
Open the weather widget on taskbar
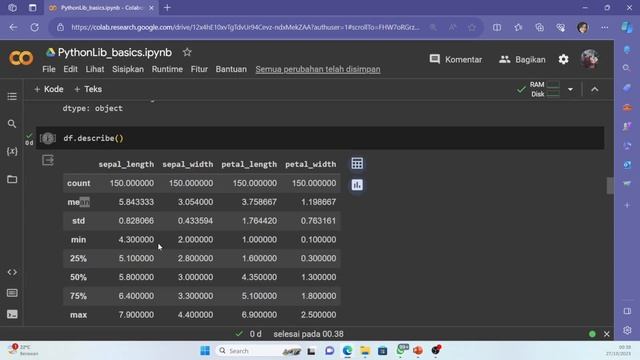(23, 350)
